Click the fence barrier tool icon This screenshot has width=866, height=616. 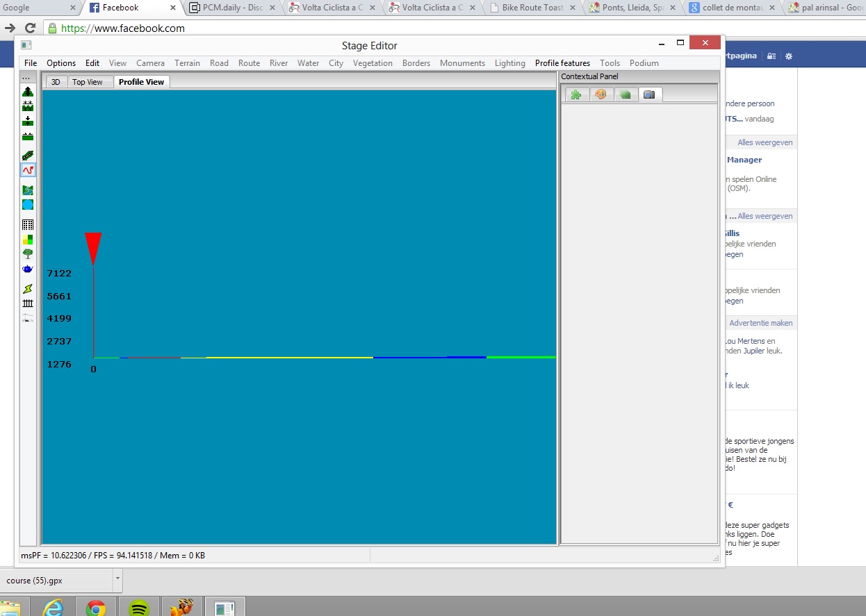coord(28,303)
